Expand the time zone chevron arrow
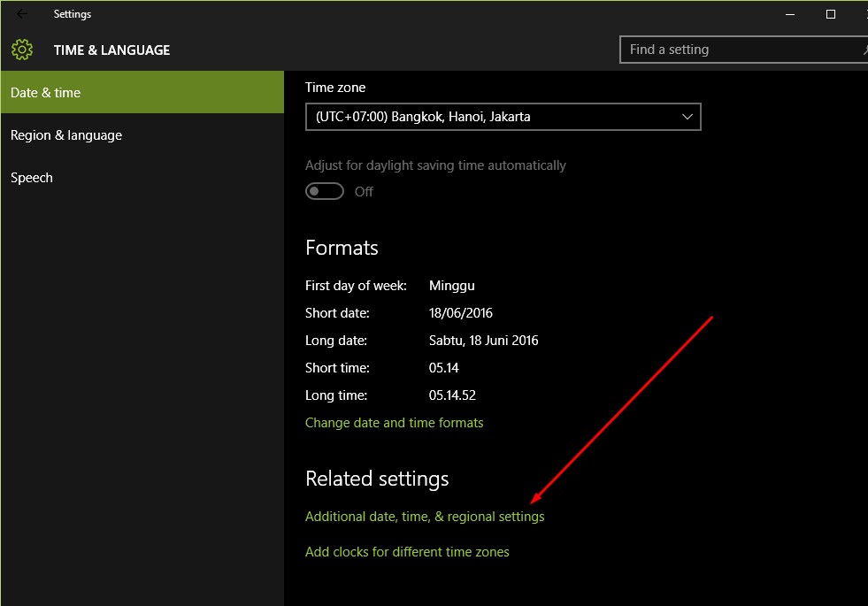 point(687,116)
